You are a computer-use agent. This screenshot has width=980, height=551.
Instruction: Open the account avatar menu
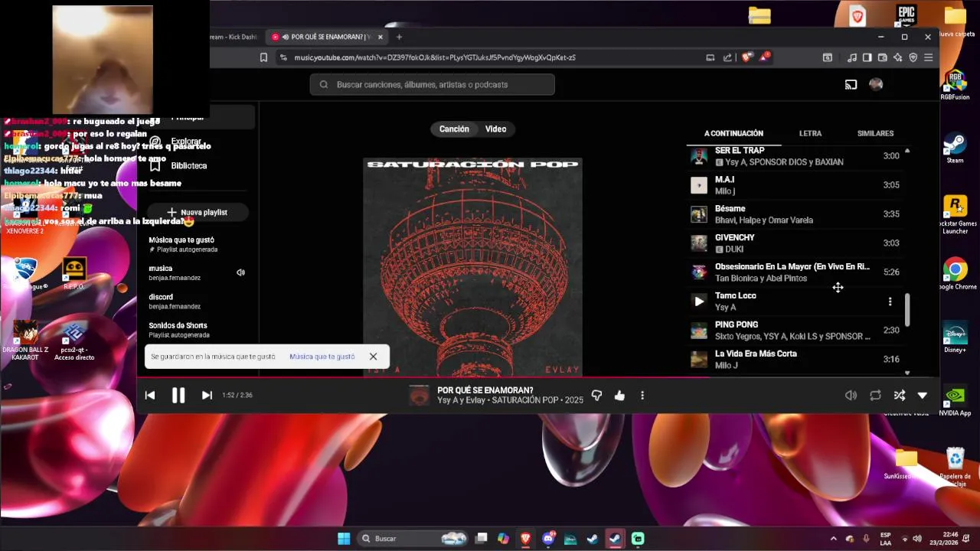point(876,84)
